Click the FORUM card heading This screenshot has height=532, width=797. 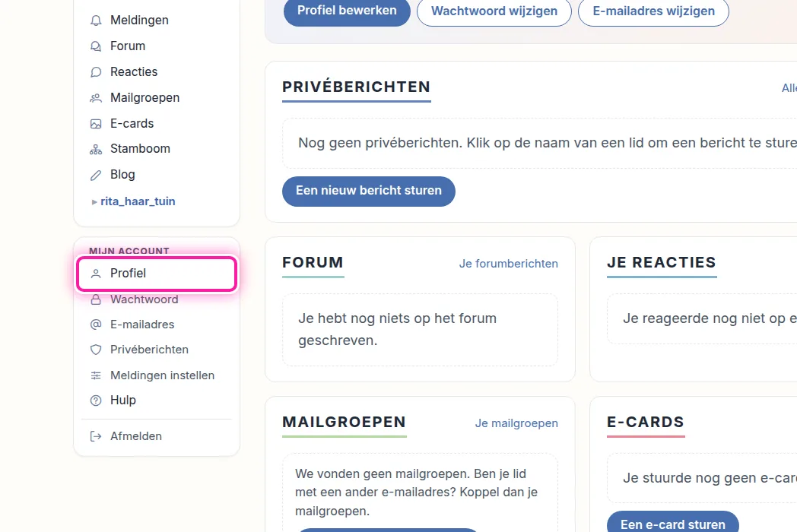coord(313,263)
